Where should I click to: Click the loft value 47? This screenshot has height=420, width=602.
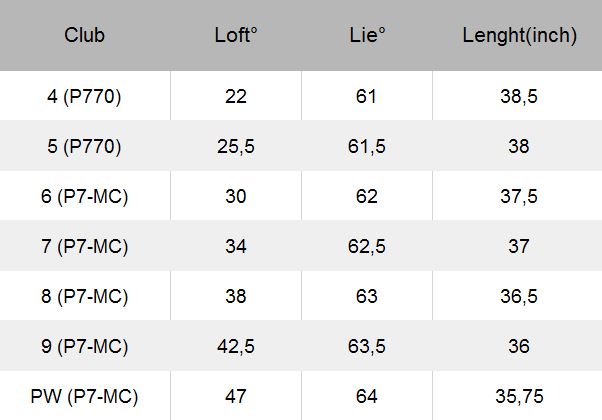click(x=236, y=396)
